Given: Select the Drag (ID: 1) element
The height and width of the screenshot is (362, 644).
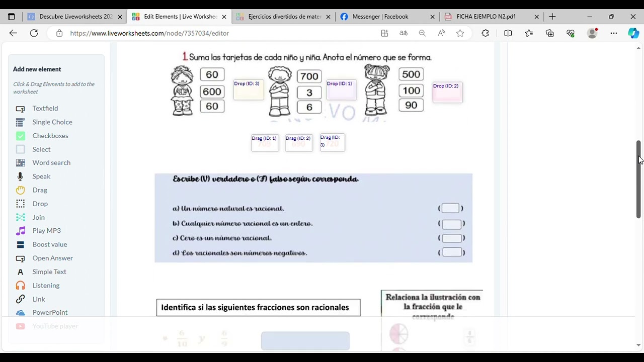Looking at the screenshot, I should pos(265,143).
